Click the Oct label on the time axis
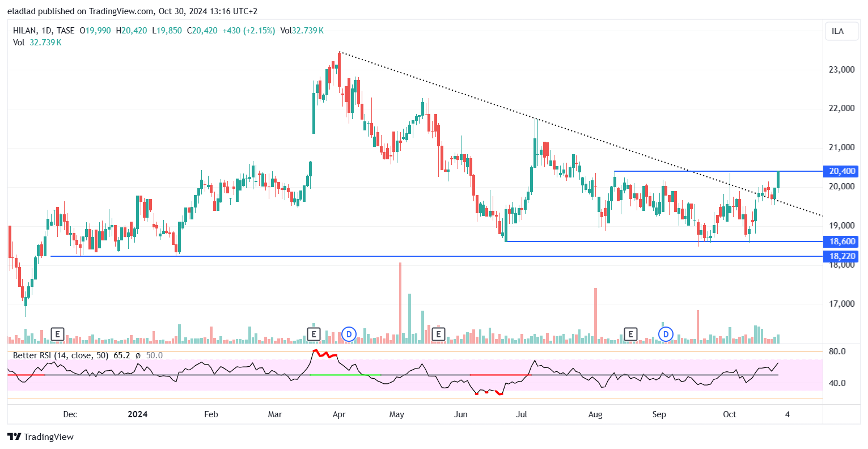Image resolution: width=868 pixels, height=449 pixels. 730,414
